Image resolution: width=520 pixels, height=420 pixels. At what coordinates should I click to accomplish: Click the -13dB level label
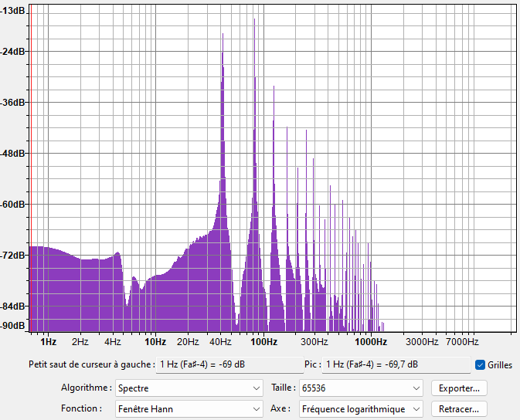click(x=12, y=11)
